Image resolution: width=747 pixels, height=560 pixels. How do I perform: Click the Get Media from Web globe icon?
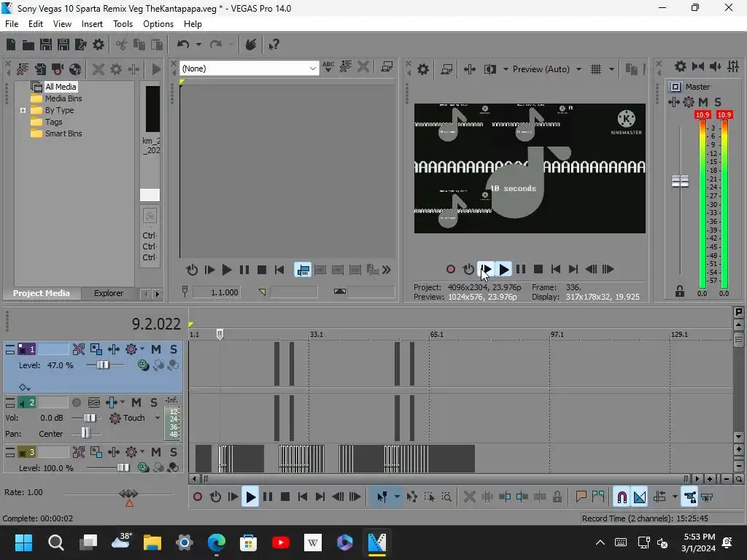pos(75,69)
